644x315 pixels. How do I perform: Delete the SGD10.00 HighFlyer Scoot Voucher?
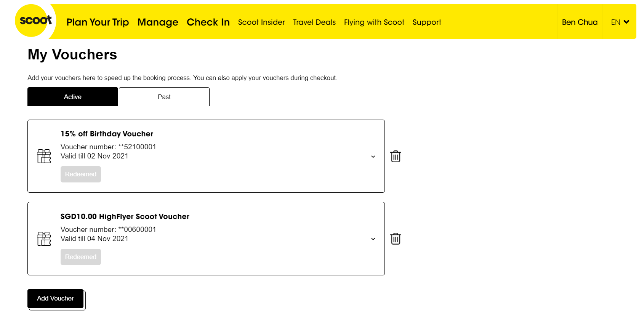click(x=396, y=239)
